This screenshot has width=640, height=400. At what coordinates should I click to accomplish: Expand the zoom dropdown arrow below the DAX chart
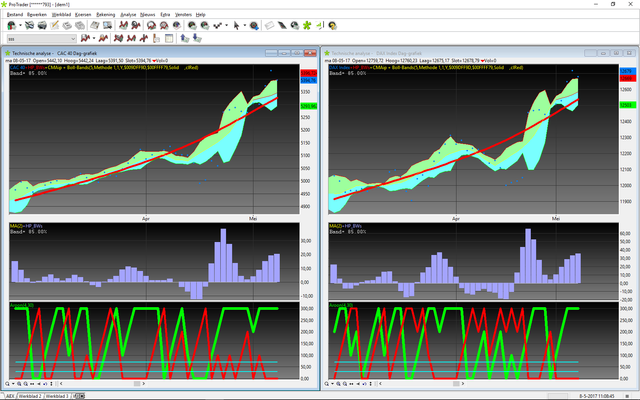[332, 384]
